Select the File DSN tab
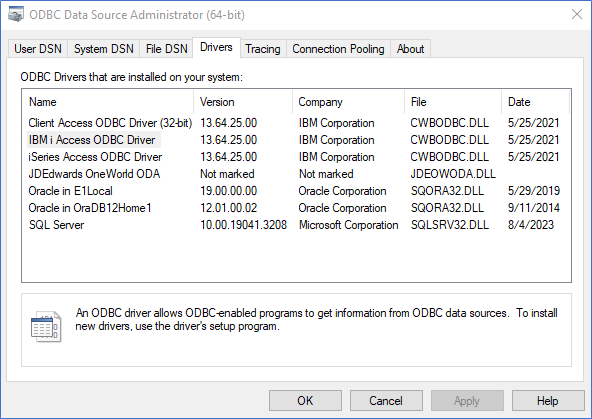The width and height of the screenshot is (592, 419). click(166, 49)
